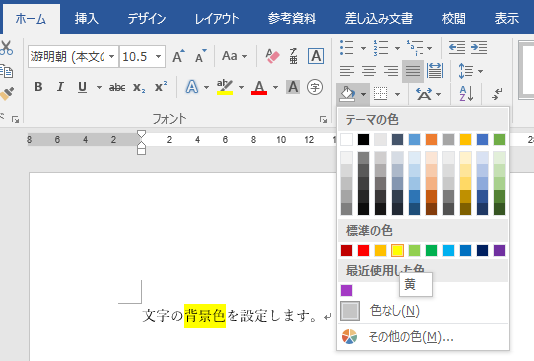Increase font size with the enlarge A icon
Image resolution: width=534 pixels, height=361 pixels.
[178, 56]
